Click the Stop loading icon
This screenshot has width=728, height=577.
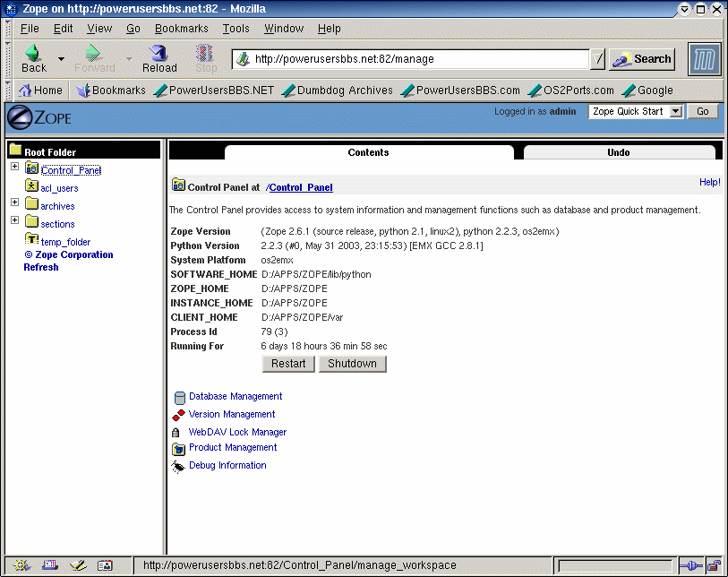coord(204,54)
